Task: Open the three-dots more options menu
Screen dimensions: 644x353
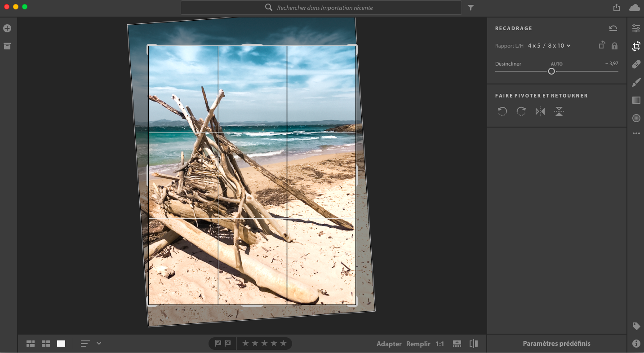Action: (x=636, y=133)
